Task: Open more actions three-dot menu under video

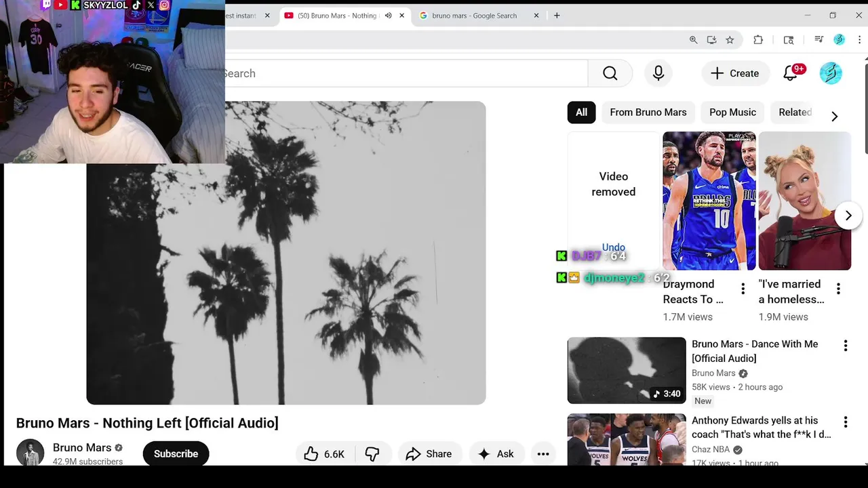Action: point(543,454)
